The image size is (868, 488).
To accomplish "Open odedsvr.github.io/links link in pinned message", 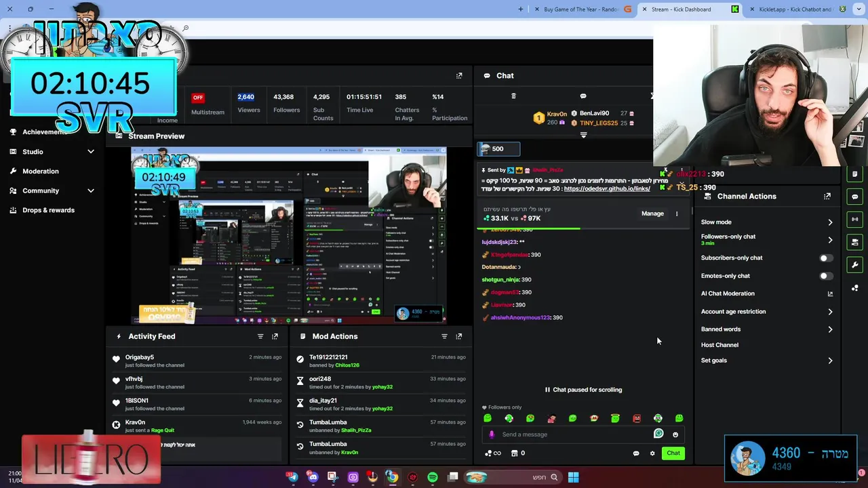I will tap(607, 189).
